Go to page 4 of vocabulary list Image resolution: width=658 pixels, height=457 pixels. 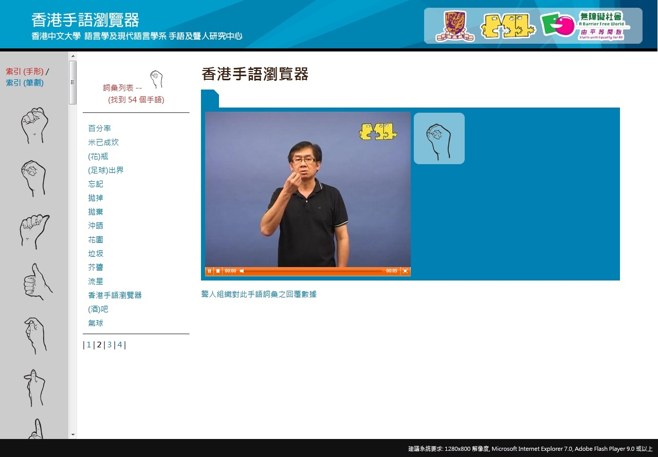[120, 345]
